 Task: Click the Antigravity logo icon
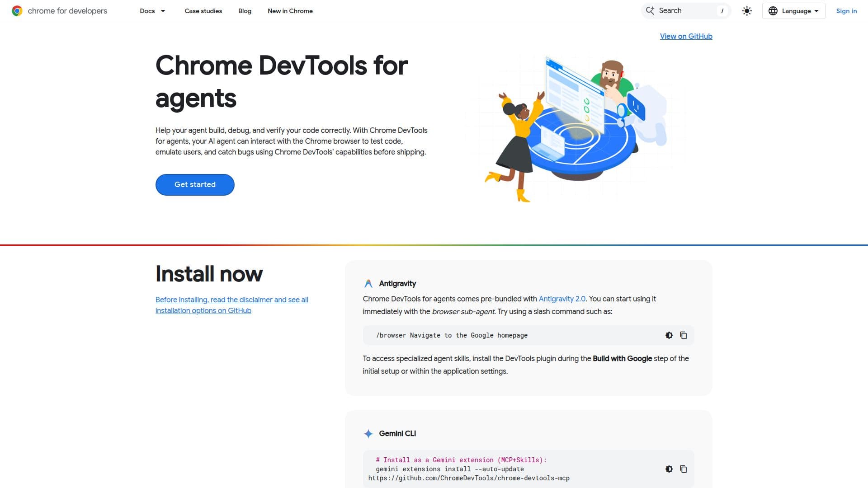[x=368, y=284]
